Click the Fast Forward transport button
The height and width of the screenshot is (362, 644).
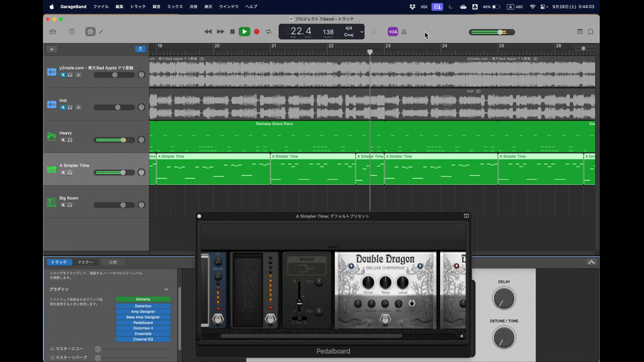(221, 32)
